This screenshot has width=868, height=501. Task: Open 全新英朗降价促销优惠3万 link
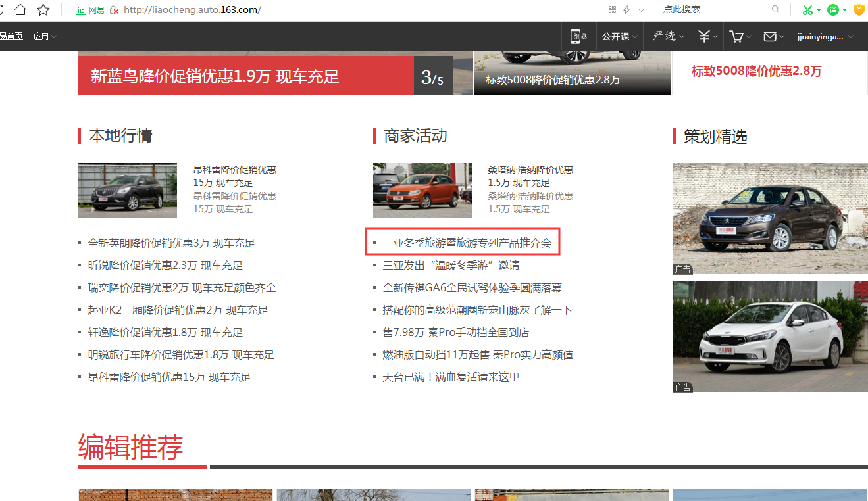tap(171, 243)
